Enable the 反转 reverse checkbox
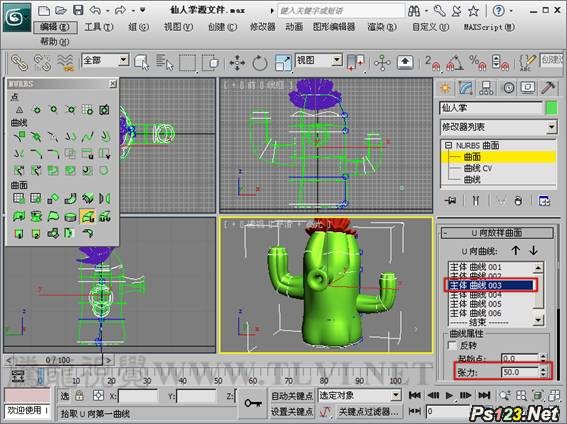The height and width of the screenshot is (424, 567). click(452, 345)
